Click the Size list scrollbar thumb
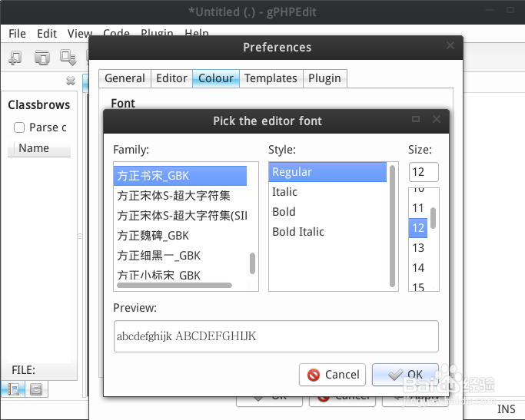525x420 pixels. point(433,218)
